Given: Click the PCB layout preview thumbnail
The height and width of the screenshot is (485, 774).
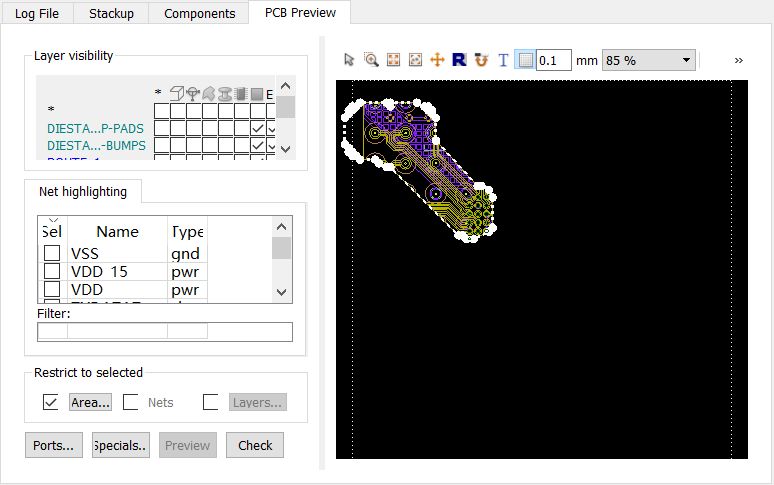Looking at the screenshot, I should 542,269.
